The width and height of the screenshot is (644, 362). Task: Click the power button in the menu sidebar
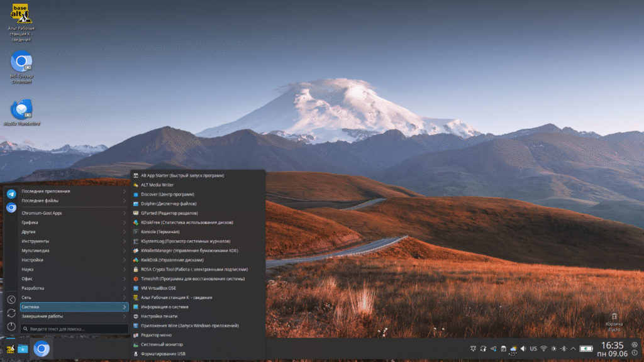[x=11, y=326]
